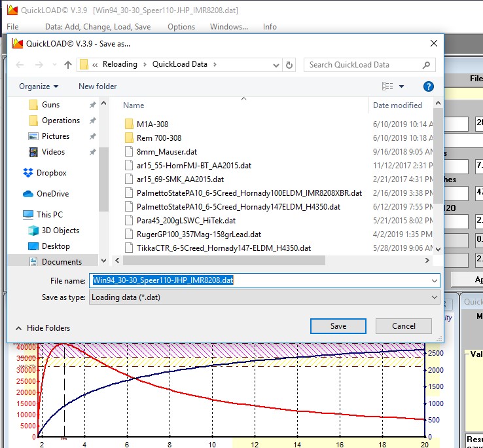Click the pin icon next to Operations

(x=92, y=121)
